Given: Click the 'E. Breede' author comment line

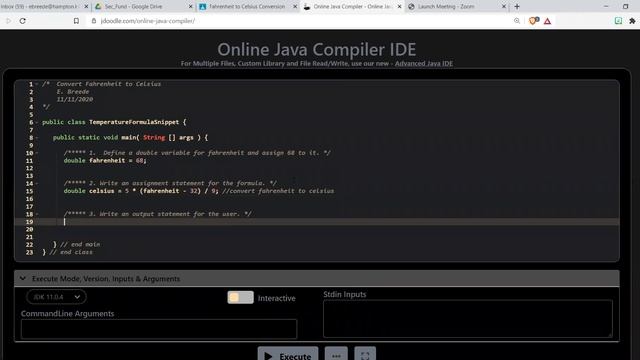Looking at the screenshot, I should 73,91.
